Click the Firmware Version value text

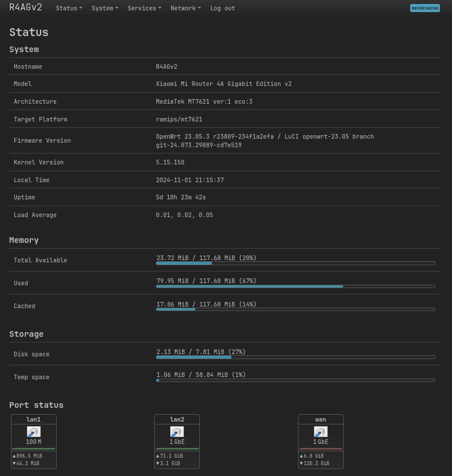click(x=265, y=141)
